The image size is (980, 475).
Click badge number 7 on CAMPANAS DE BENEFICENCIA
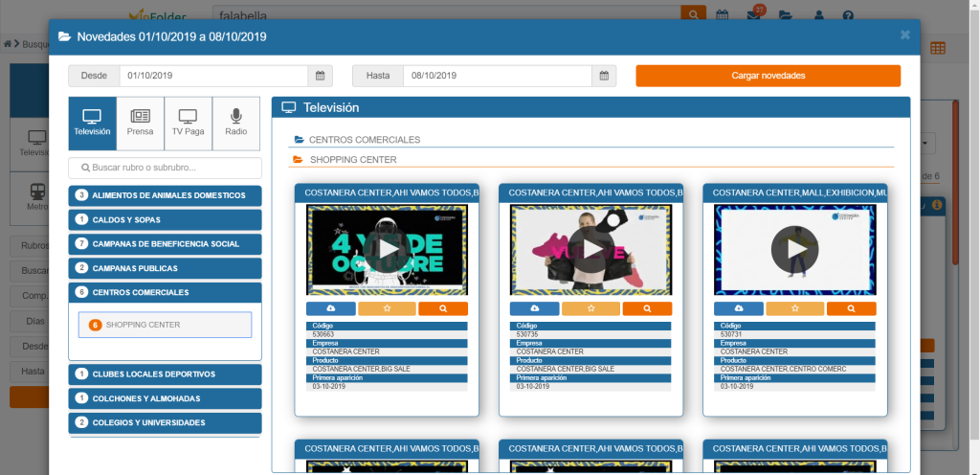point(81,244)
